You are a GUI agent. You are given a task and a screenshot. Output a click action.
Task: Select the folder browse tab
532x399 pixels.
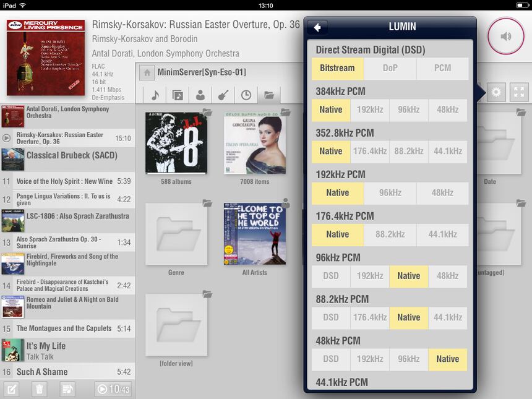pos(269,95)
